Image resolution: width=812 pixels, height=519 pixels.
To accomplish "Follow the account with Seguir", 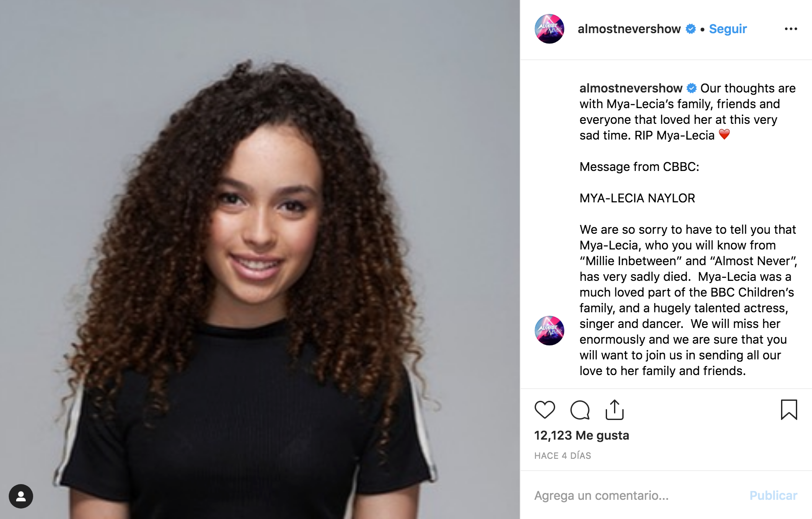I will point(728,29).
